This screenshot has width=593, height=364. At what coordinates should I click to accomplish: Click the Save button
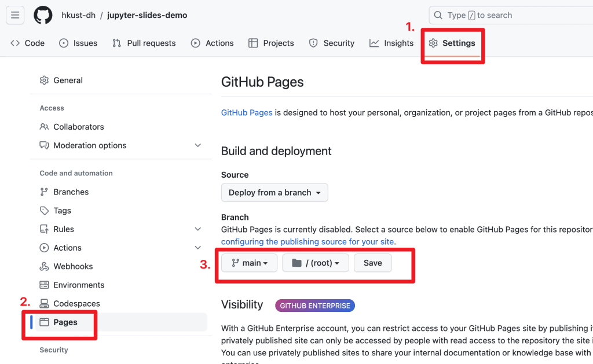click(372, 263)
